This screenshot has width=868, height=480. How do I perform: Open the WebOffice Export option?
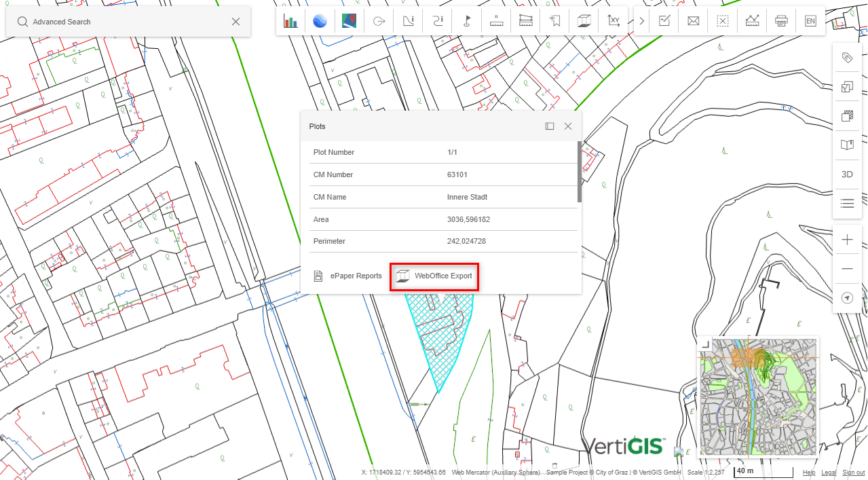434,276
